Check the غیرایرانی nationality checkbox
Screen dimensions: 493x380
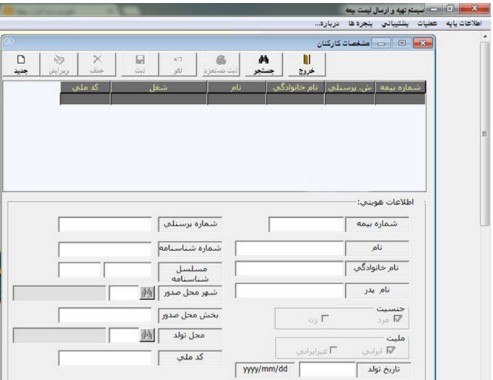[333, 350]
